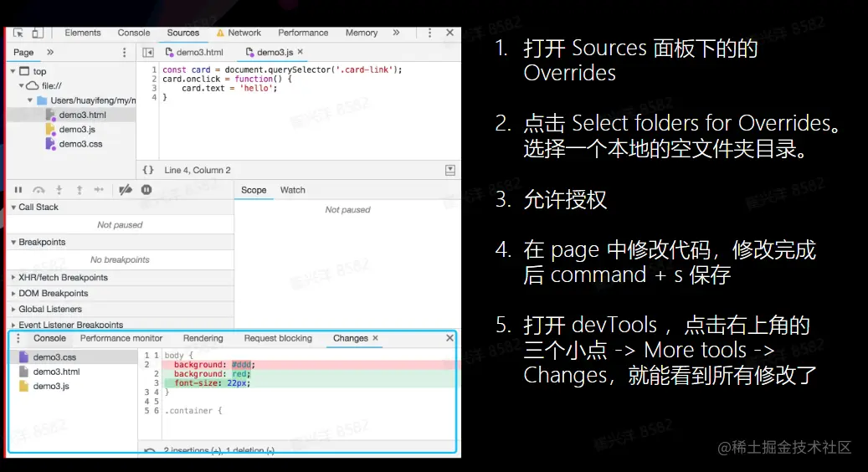
Task: Open the Elements tab
Action: [x=83, y=33]
